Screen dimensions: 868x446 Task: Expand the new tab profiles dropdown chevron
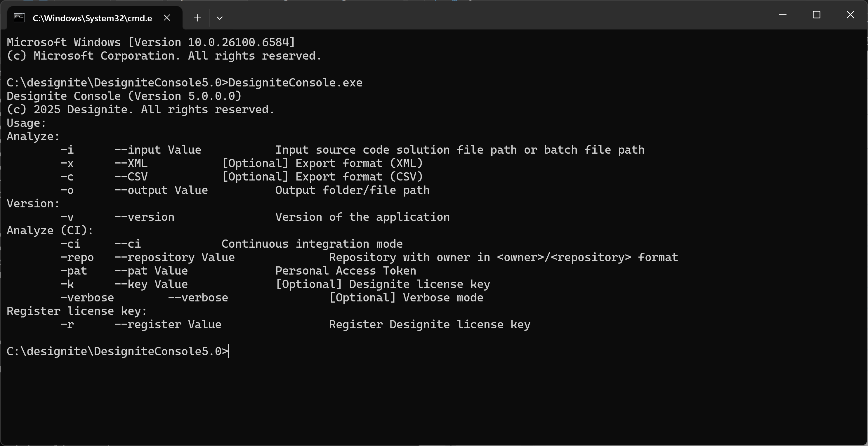[220, 18]
